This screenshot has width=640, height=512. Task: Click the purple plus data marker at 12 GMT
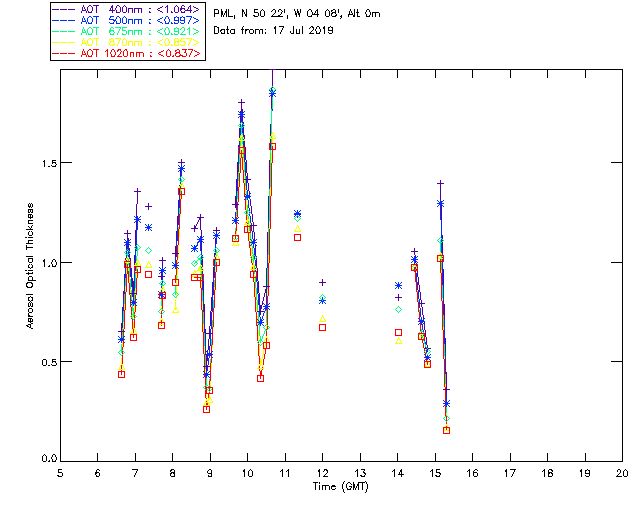point(322,283)
